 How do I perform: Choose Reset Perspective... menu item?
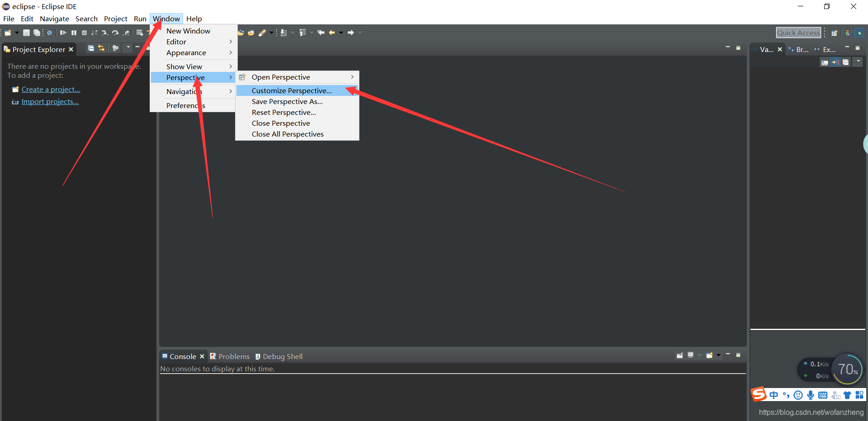[297, 112]
